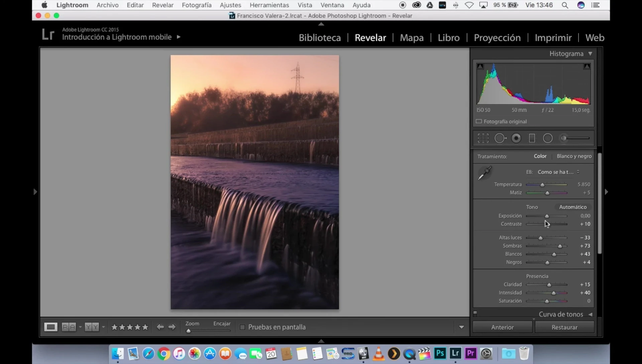
Task: Switch to the Imprimir module
Action: pyautogui.click(x=553, y=38)
